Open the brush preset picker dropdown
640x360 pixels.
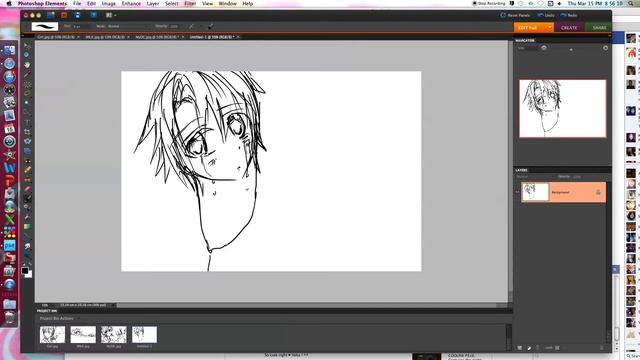(x=45, y=27)
